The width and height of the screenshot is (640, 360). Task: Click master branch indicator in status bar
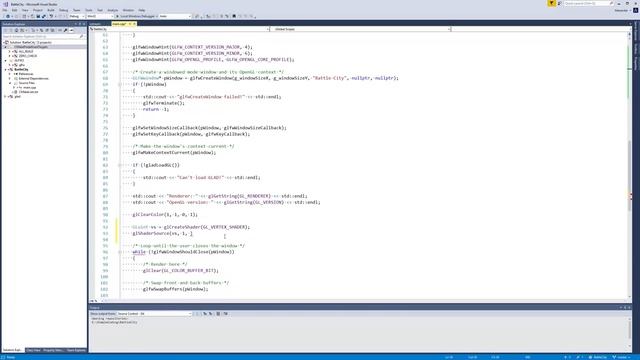point(622,357)
